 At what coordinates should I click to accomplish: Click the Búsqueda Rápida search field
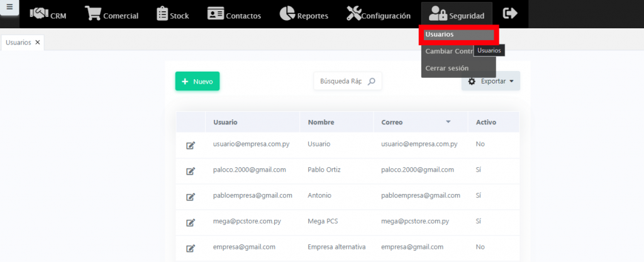pyautogui.click(x=341, y=81)
